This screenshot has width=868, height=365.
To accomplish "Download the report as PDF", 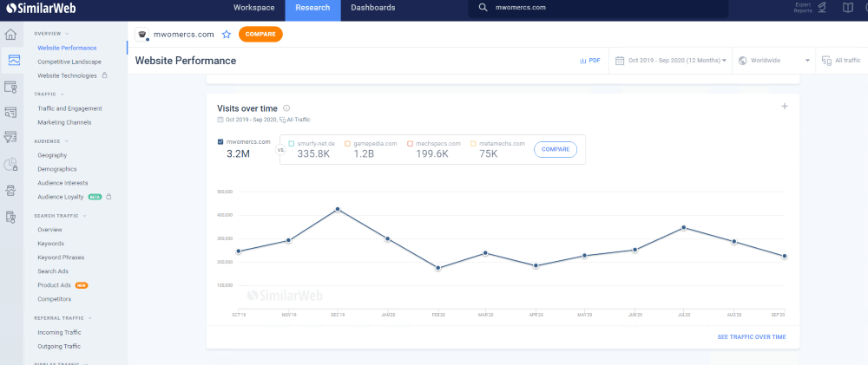I will click(x=589, y=61).
